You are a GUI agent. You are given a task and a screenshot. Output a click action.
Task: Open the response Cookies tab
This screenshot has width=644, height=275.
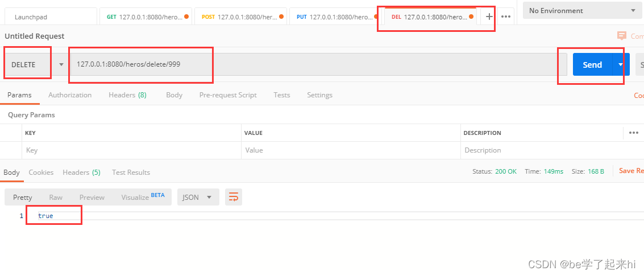41,173
